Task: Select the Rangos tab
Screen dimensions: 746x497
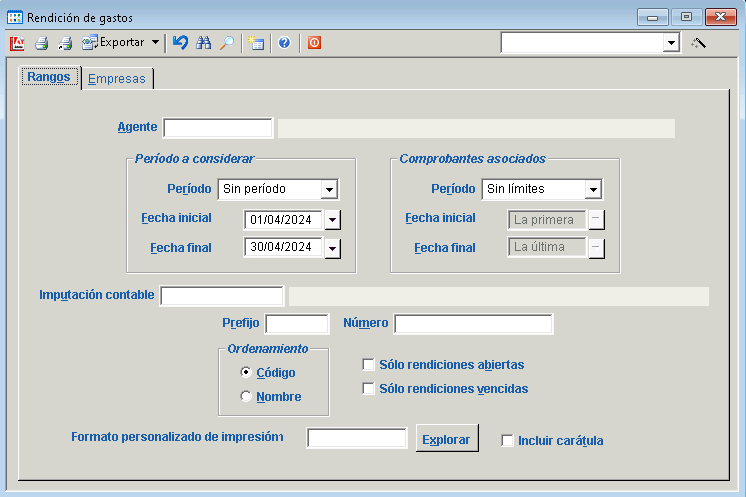Action: coord(49,78)
